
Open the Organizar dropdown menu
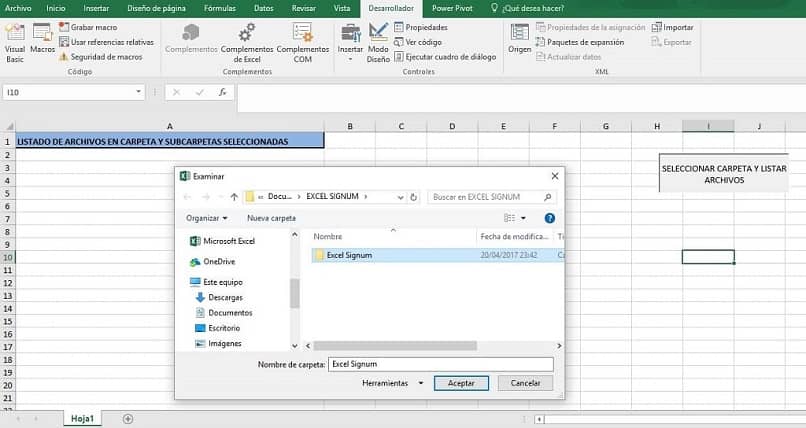[207, 217]
